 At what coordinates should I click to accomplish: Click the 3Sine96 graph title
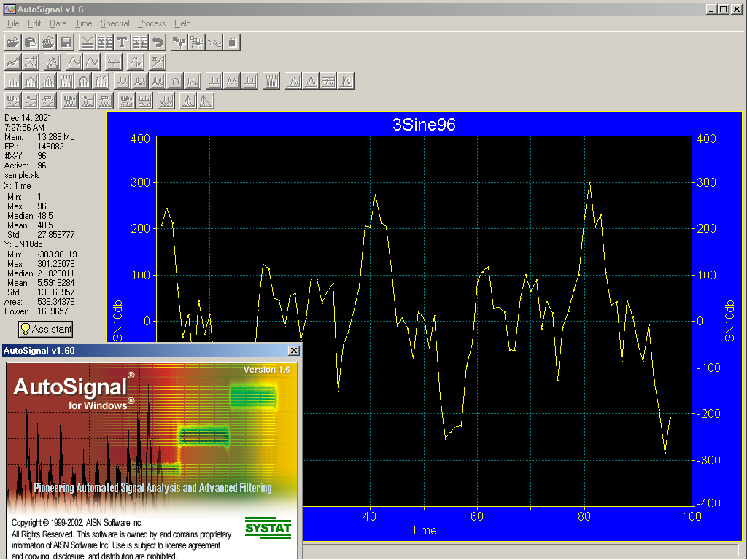[424, 125]
